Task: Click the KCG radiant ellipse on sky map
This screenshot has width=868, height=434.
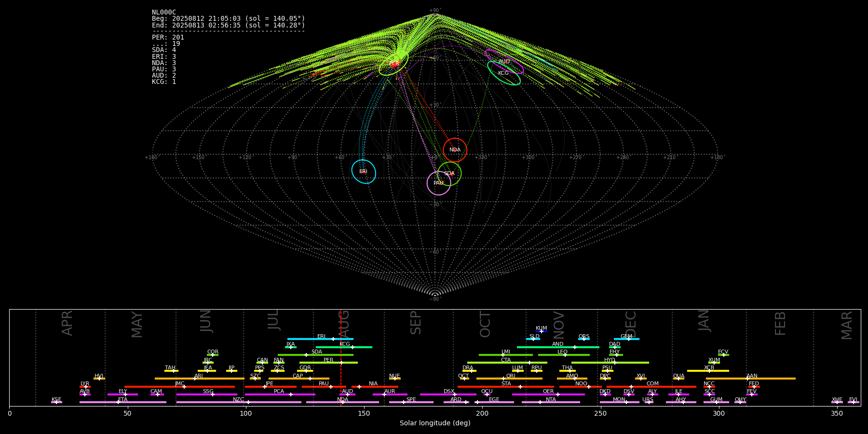Action: click(503, 73)
